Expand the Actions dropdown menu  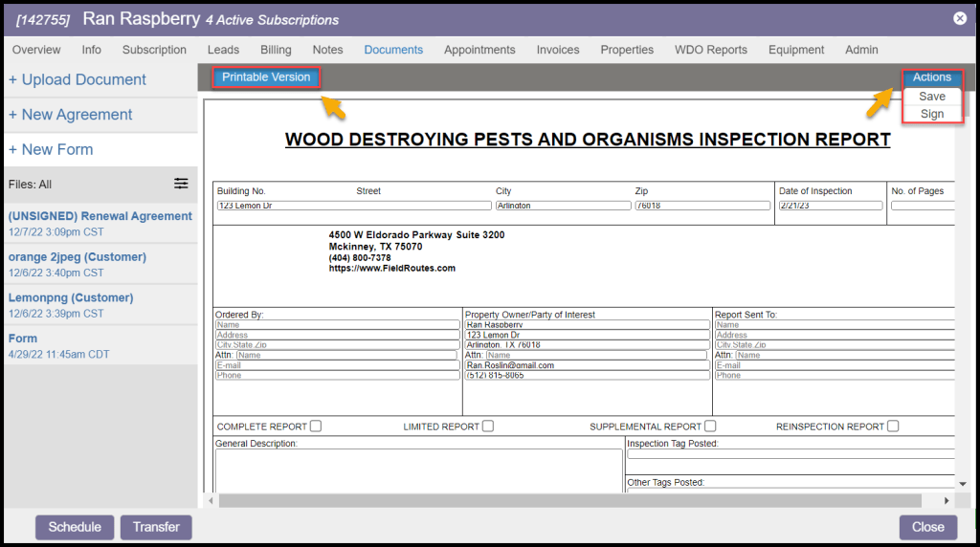click(931, 77)
